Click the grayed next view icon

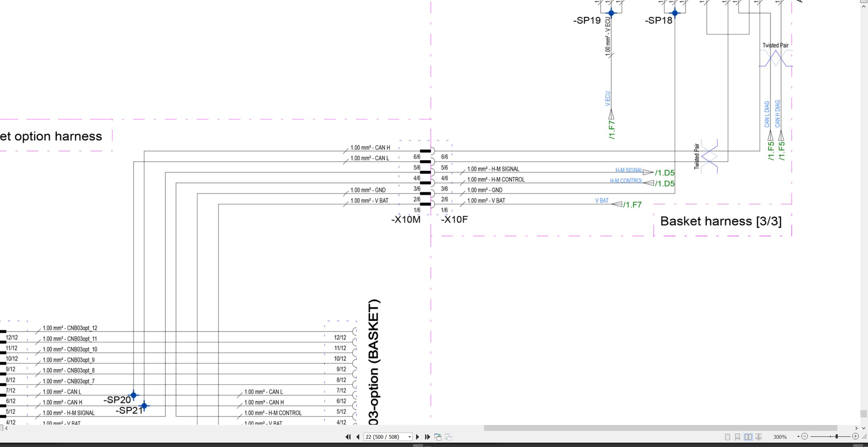(448, 437)
